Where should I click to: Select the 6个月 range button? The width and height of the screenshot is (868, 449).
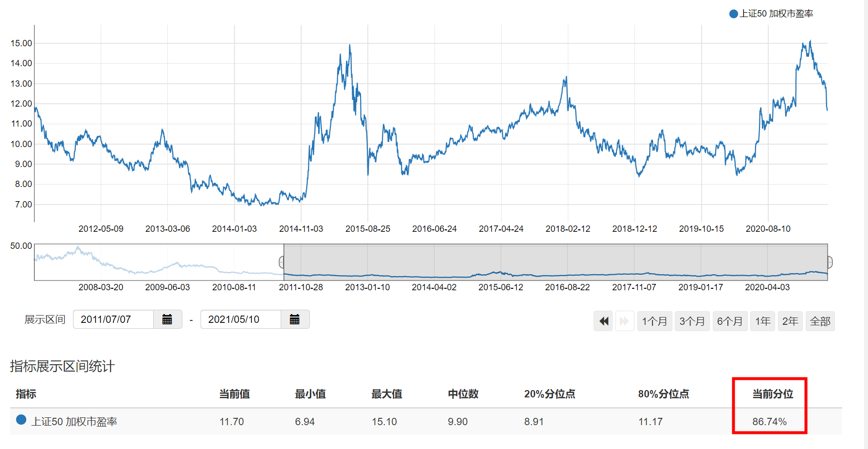coord(730,321)
